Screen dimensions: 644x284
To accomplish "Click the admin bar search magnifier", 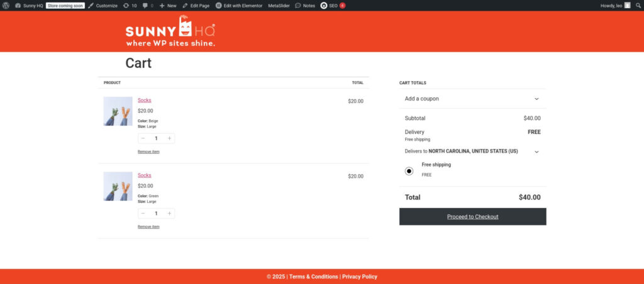I will tap(638, 6).
